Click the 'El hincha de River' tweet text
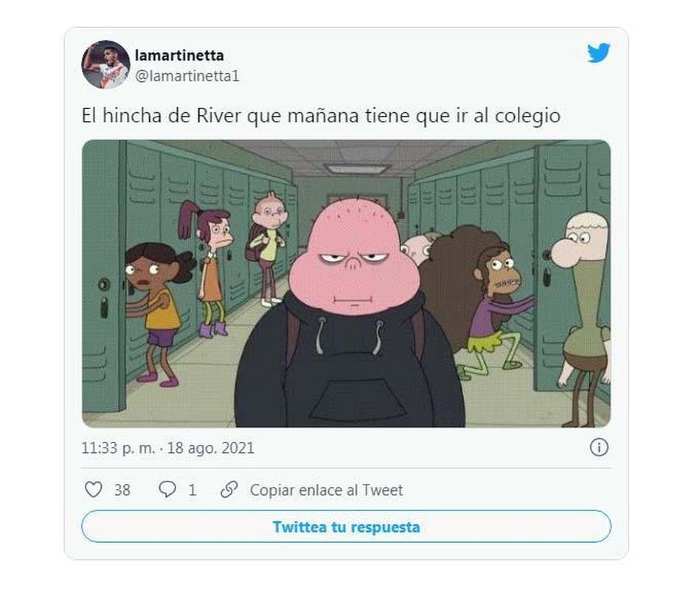 tap(321, 116)
